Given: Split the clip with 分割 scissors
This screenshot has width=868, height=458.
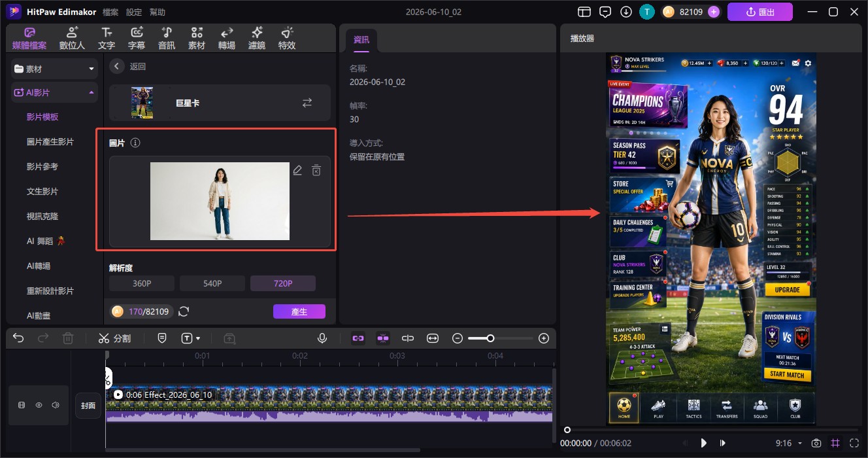Looking at the screenshot, I should tap(114, 338).
